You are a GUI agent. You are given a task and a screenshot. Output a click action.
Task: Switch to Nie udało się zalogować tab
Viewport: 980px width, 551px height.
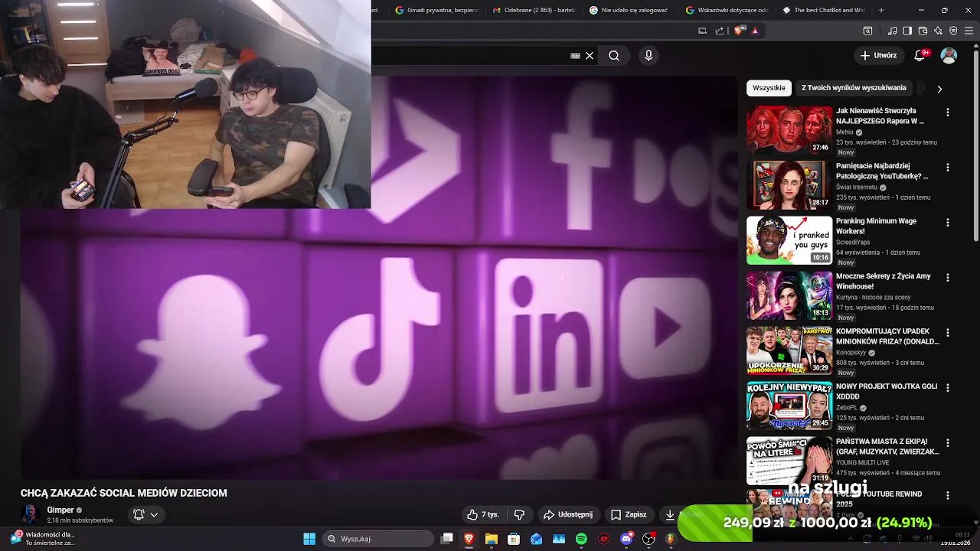click(x=629, y=10)
